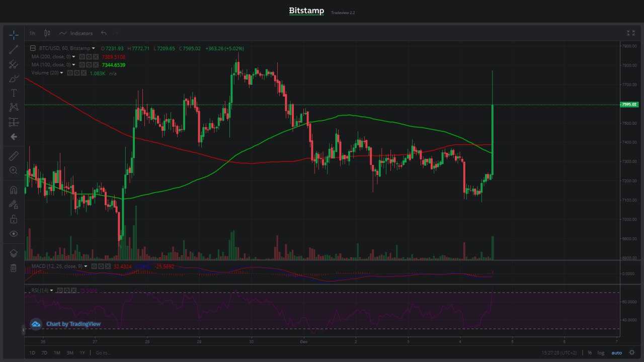Select the text annotation tool
Screen dimensions: 644x362
[14, 93]
